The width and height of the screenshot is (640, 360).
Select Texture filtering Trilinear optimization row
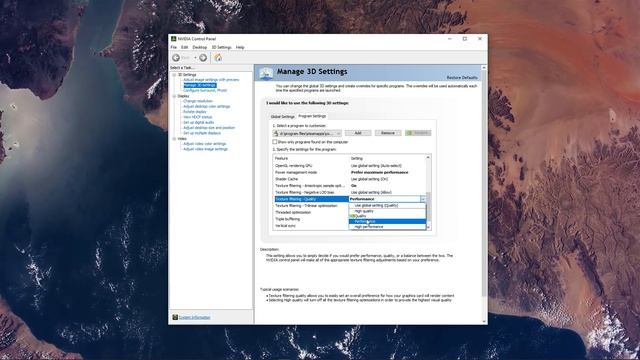[x=311, y=206]
